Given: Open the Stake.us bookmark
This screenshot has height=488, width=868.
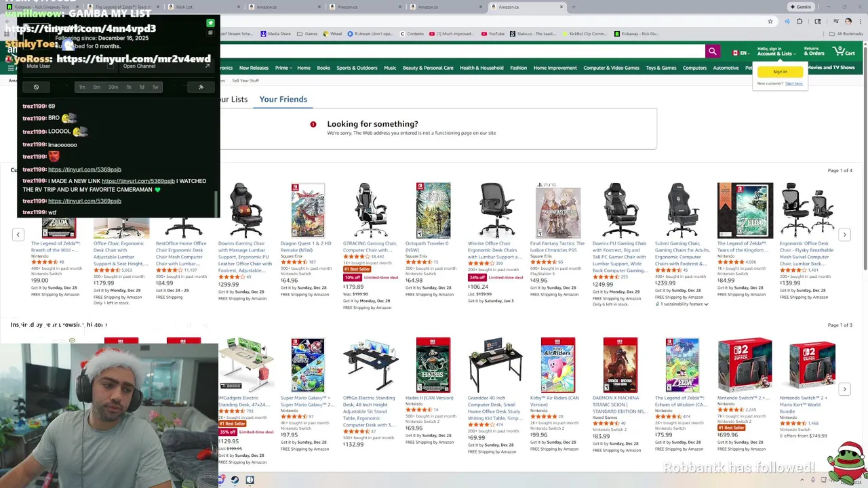Looking at the screenshot, I should click(532, 34).
